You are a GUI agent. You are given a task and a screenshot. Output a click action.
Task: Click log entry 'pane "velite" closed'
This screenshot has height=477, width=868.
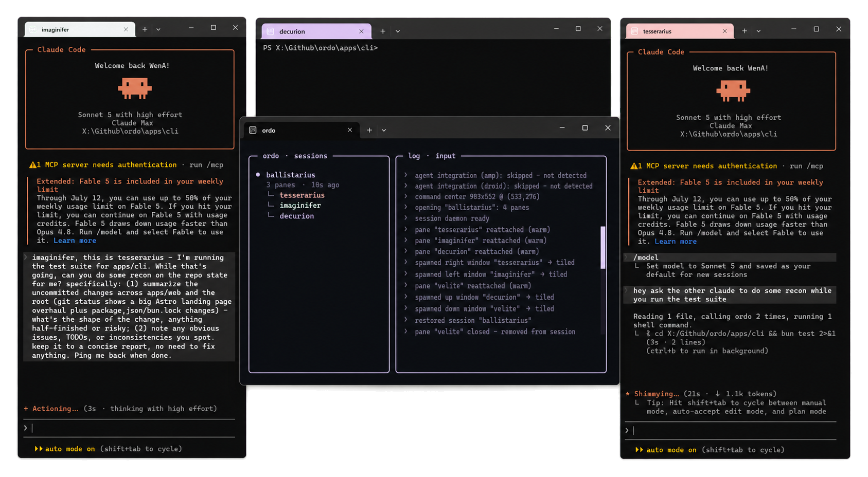[x=495, y=332]
